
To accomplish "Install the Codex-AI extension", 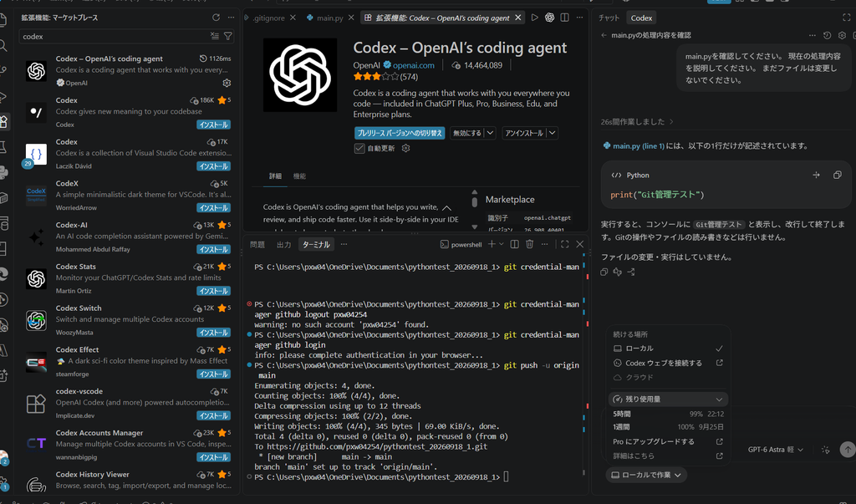I will (x=213, y=250).
